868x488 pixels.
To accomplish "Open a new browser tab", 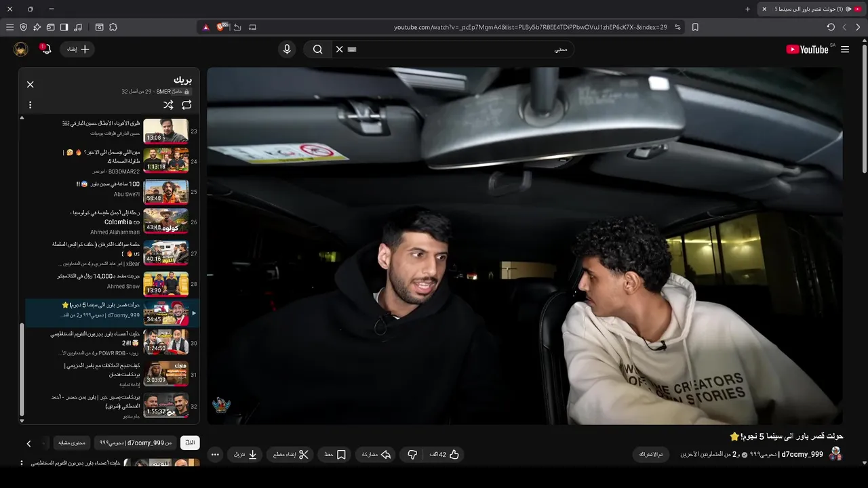I will tap(748, 9).
